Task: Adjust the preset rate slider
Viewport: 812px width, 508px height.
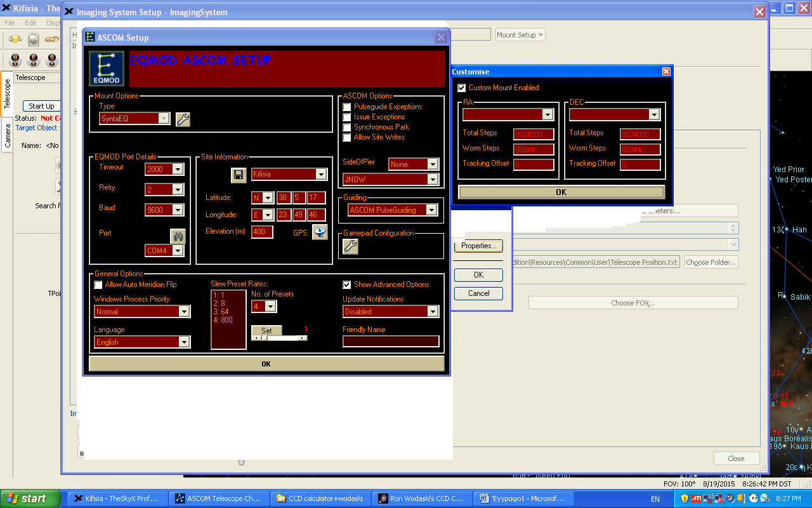Action: coord(280,338)
